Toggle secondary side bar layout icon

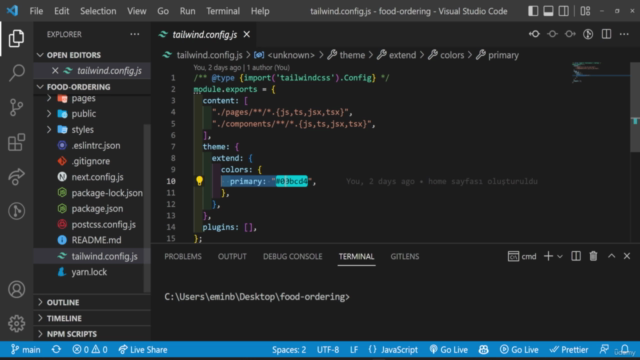[564, 11]
